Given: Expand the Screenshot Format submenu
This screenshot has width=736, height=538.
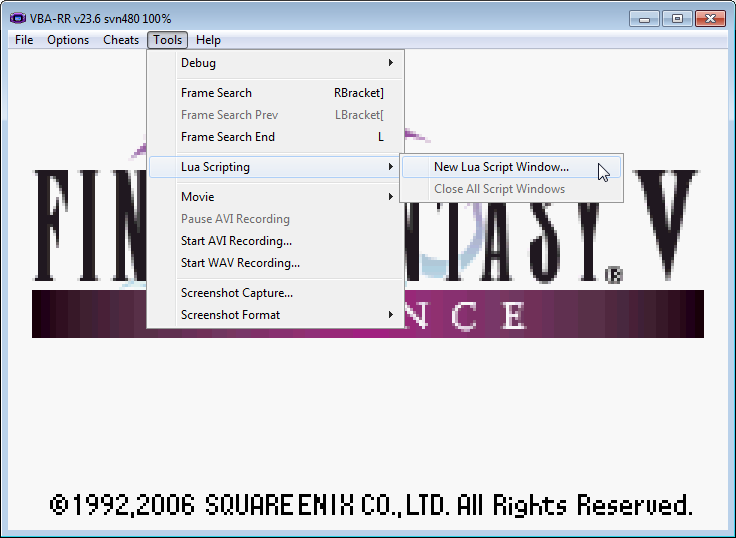Looking at the screenshot, I should [276, 315].
